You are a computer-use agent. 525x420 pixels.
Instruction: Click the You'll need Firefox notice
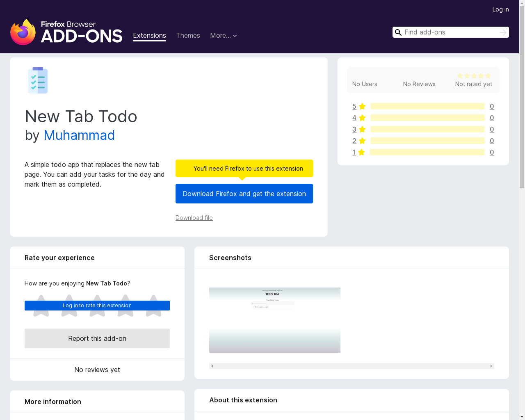tap(244, 169)
